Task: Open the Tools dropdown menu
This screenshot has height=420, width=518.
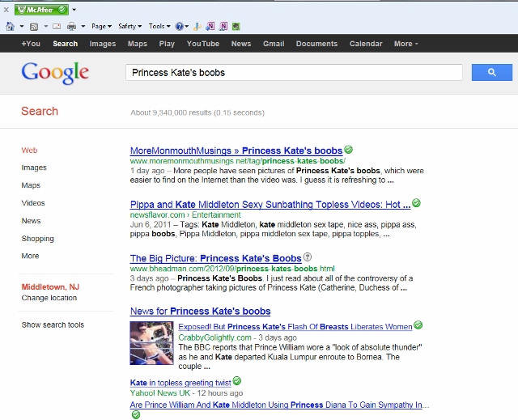Action: pyautogui.click(x=159, y=26)
